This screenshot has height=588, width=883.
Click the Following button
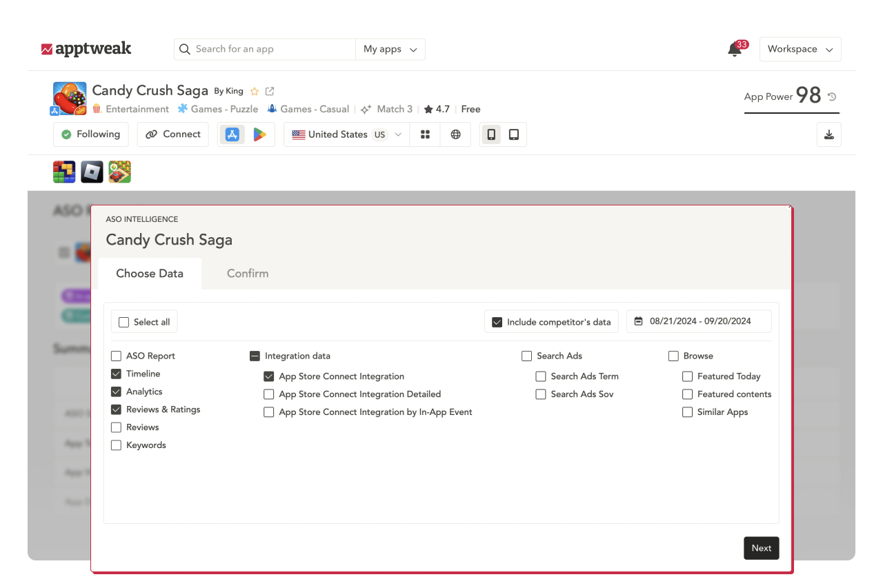(90, 134)
